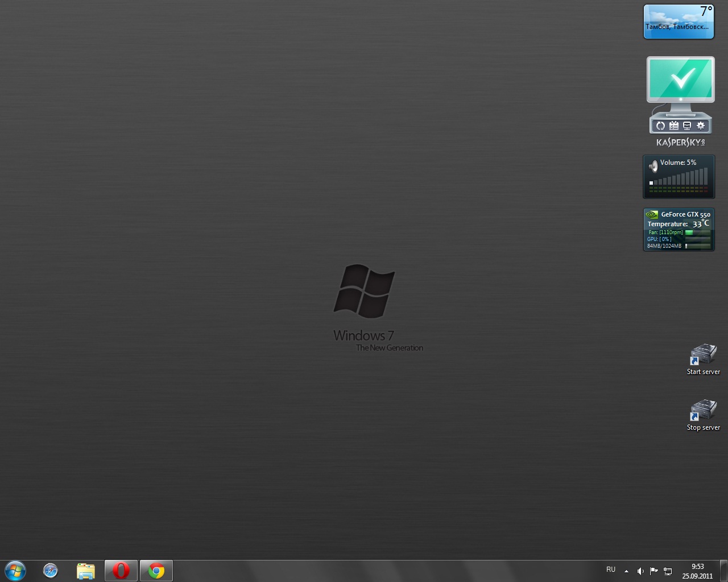Open the Windows Start menu
The height and width of the screenshot is (582, 728).
(x=15, y=570)
